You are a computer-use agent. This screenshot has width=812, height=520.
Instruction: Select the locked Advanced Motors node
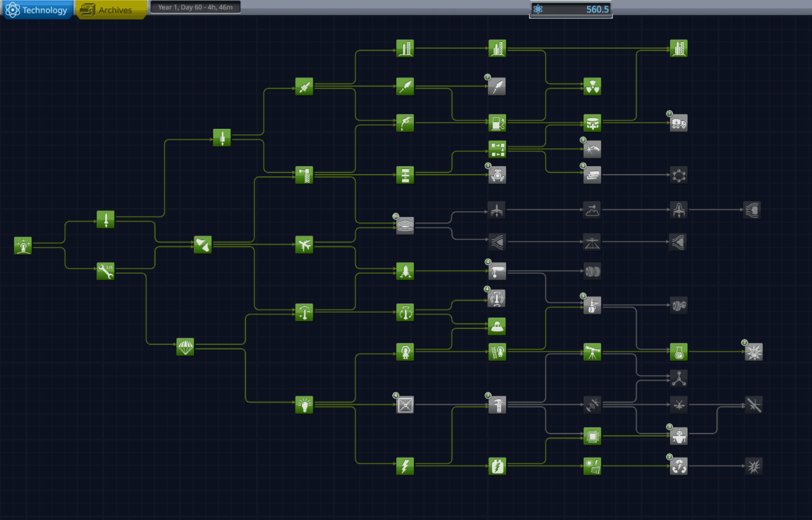(x=679, y=305)
